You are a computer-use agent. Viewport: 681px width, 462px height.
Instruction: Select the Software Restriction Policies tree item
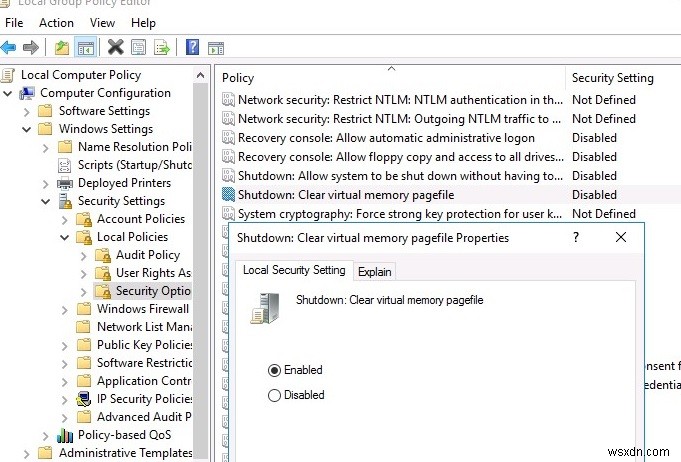coord(144,363)
